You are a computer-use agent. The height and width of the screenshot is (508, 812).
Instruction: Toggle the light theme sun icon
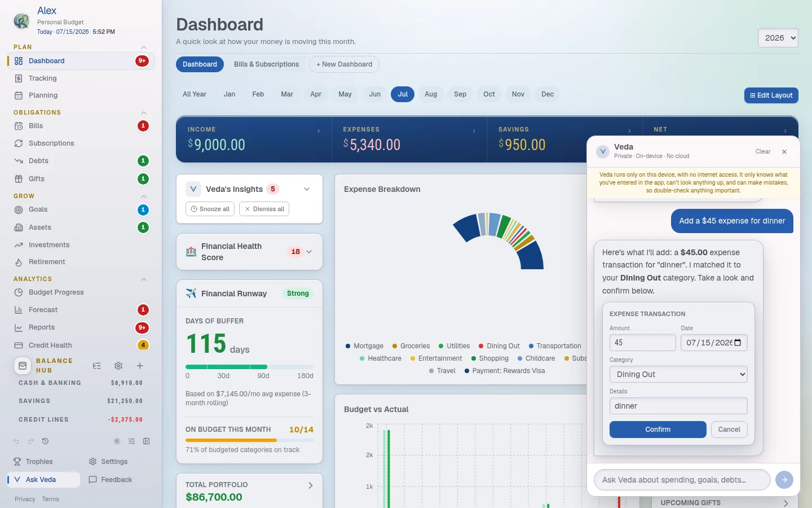[117, 441]
